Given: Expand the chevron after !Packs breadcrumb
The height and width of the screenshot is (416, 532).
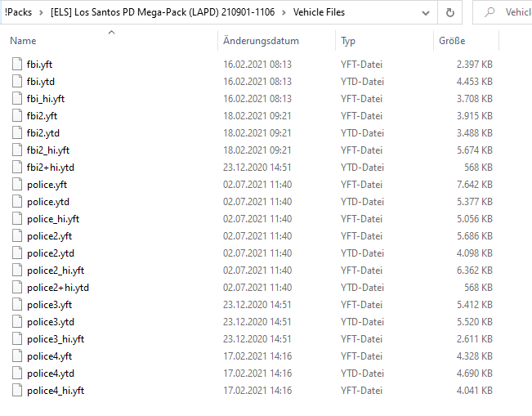Looking at the screenshot, I should click(41, 13).
